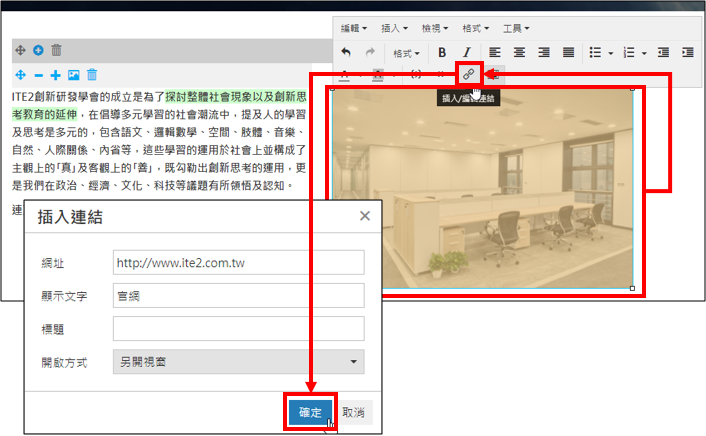This screenshot has height=436, width=706.
Task: Align text right
Action: click(544, 53)
